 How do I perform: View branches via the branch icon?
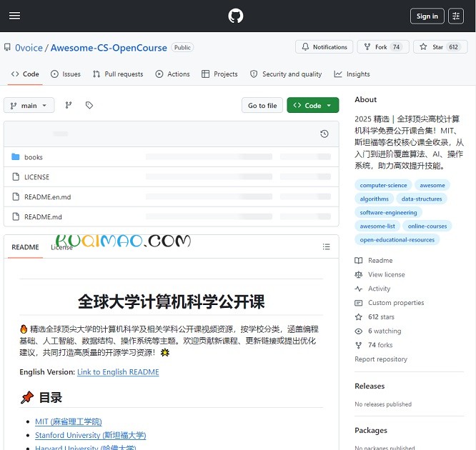69,105
